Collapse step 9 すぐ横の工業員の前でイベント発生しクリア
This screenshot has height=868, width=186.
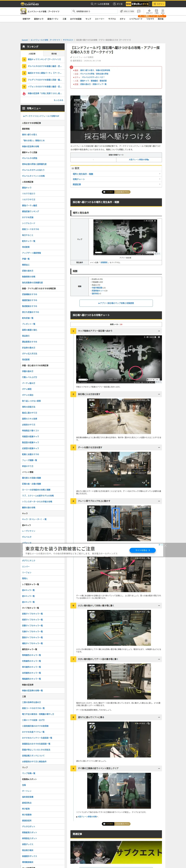(x=159, y=768)
